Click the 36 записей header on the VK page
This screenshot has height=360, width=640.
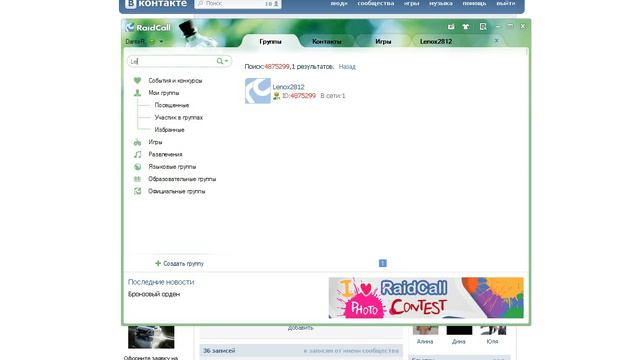pyautogui.click(x=219, y=351)
